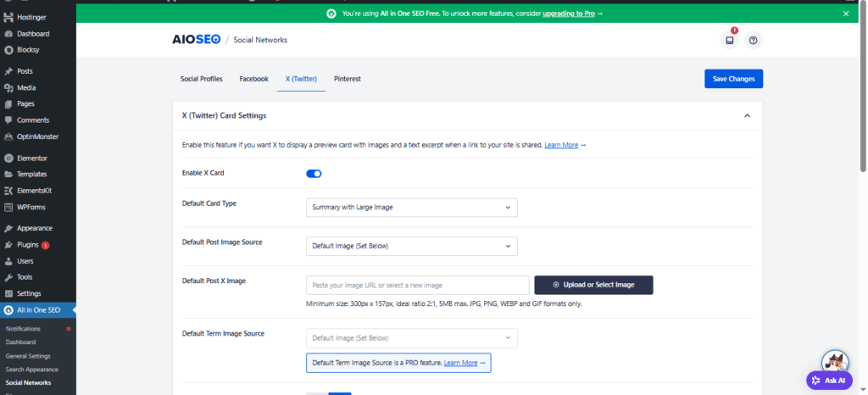Open the Plugins plug icon
The height and width of the screenshot is (395, 868).
coord(8,244)
